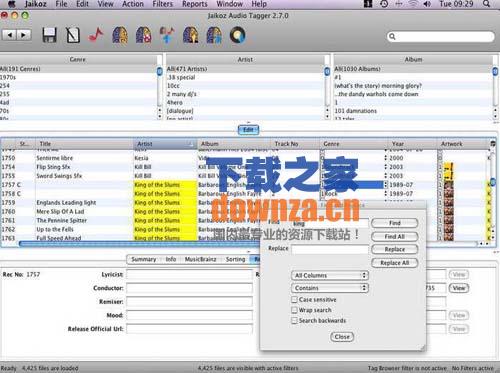Click the Artist column sort arrow
The height and width of the screenshot is (373, 500).
point(191,144)
